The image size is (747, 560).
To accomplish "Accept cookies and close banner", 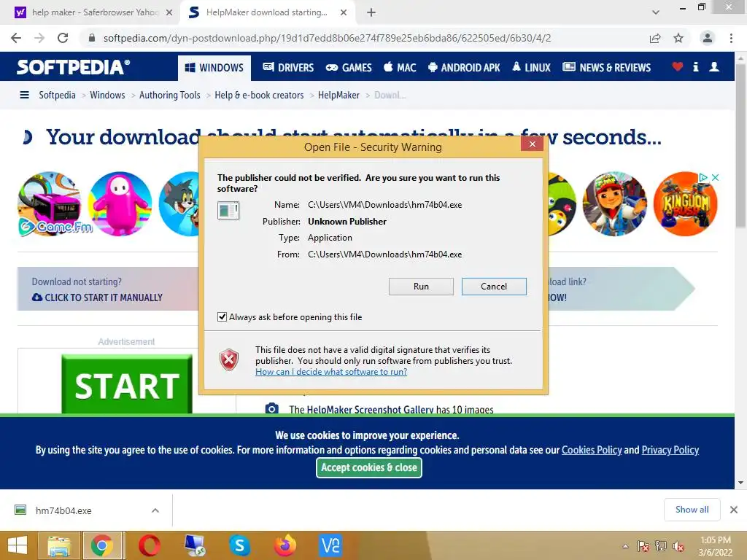I will coord(368,467).
